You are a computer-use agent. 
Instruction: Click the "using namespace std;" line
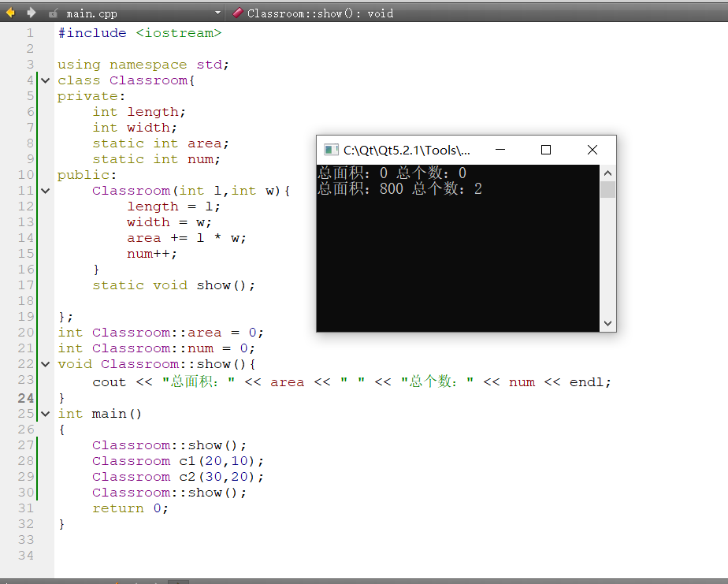[143, 65]
